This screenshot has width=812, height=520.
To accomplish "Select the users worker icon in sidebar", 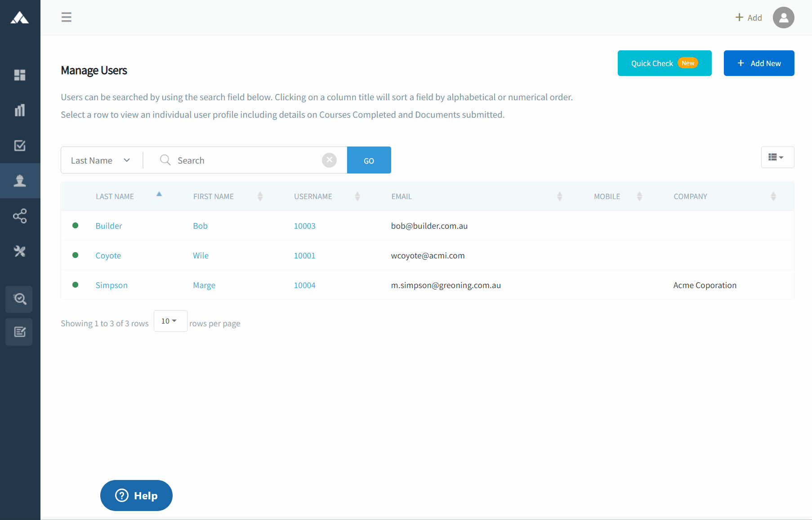I will [x=20, y=181].
